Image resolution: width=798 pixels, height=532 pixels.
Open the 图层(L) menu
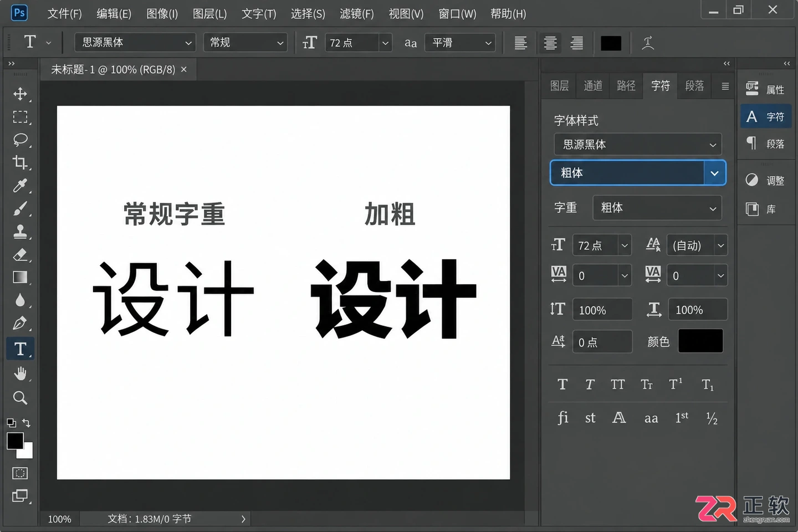click(210, 14)
